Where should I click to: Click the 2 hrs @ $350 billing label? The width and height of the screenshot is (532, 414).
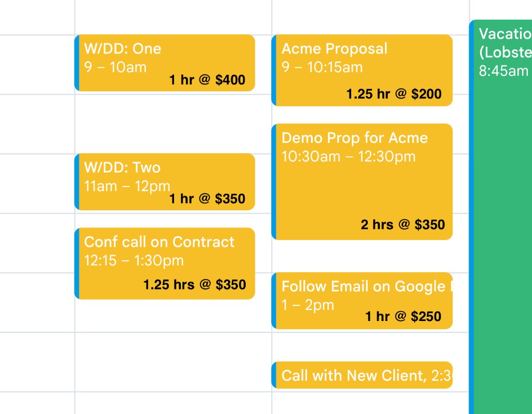pos(403,224)
